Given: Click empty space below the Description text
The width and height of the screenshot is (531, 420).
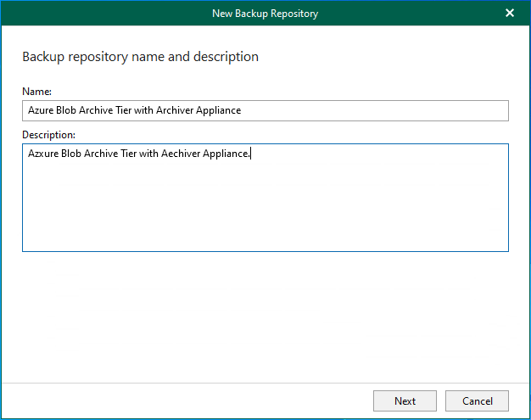Looking at the screenshot, I should tap(265, 212).
